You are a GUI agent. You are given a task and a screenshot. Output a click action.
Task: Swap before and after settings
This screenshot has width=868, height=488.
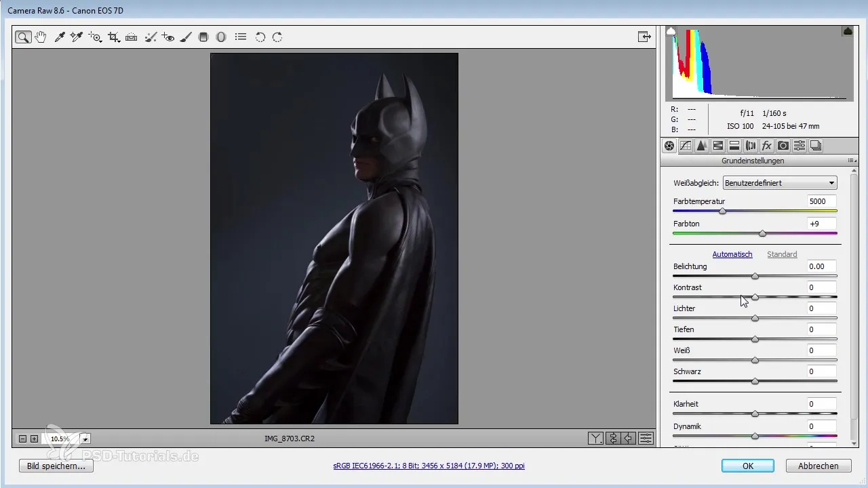pos(612,439)
